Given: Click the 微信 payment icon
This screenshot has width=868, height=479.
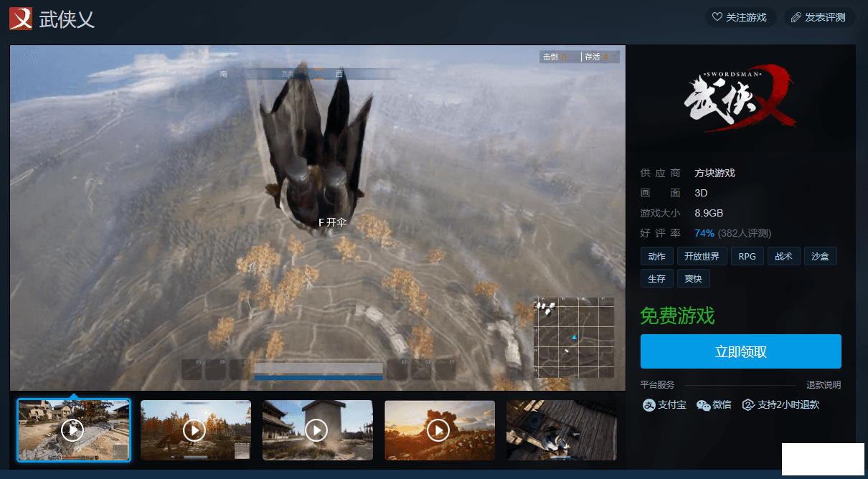Looking at the screenshot, I should (x=703, y=405).
